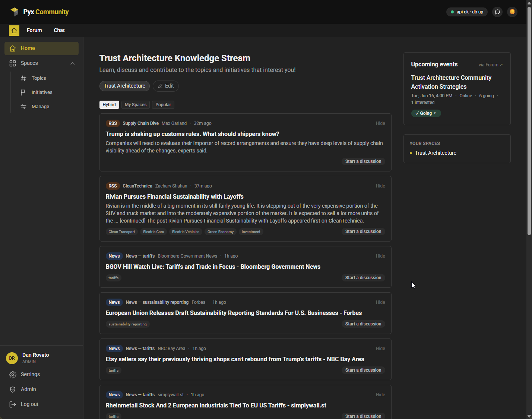Select Home in the sidebar

pyautogui.click(x=41, y=48)
